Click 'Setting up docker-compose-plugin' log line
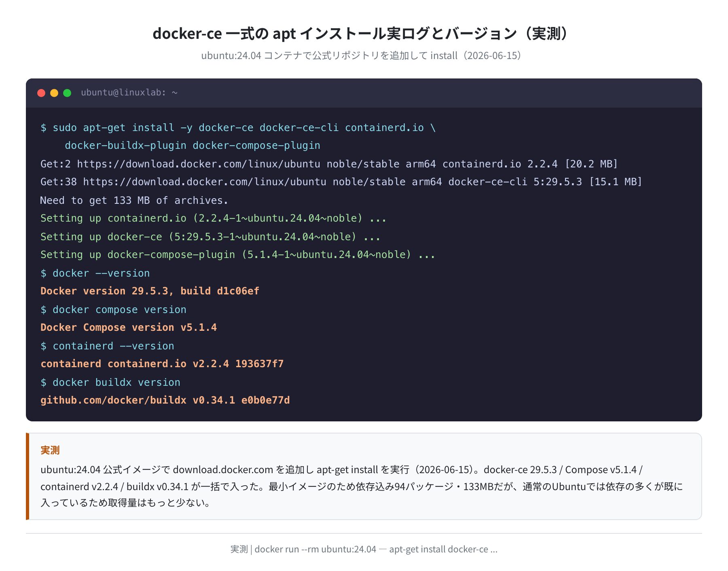Viewport: 728px width, 571px height. 238,255
